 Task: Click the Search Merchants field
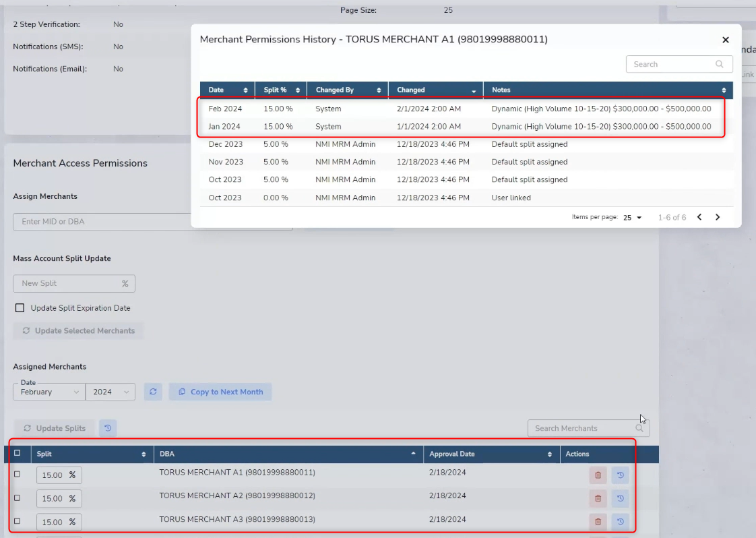[x=589, y=428]
